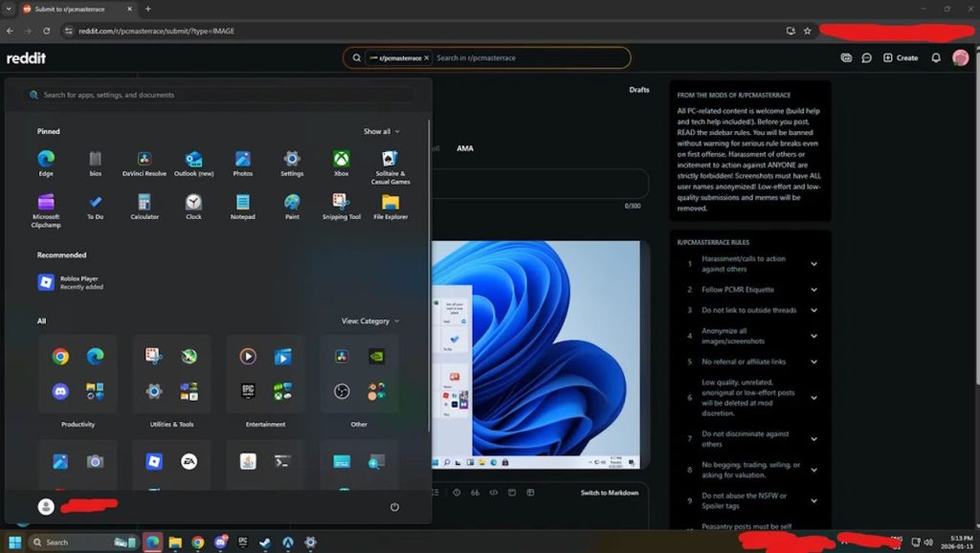This screenshot has width=980, height=553.
Task: Click the Create button on Reddit
Action: pos(901,57)
